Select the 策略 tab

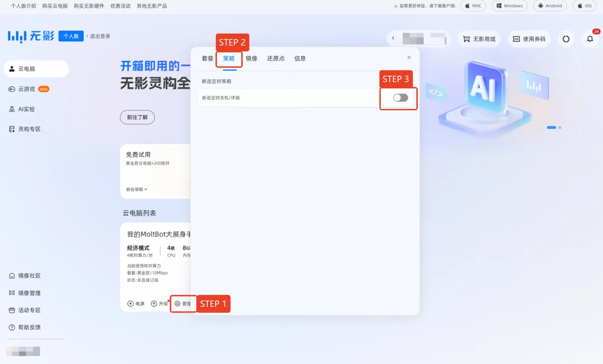(x=229, y=59)
